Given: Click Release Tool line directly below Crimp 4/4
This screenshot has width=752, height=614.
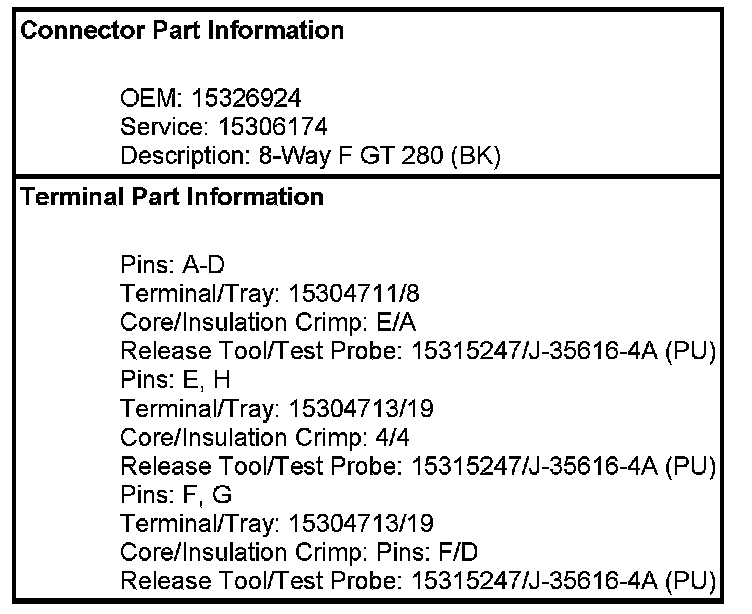Looking at the screenshot, I should click(x=418, y=466).
